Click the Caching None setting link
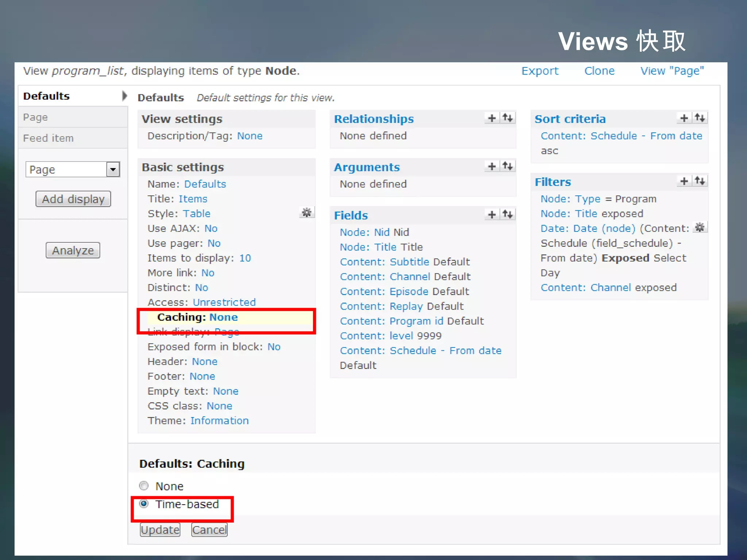The image size is (747, 560). 223,317
